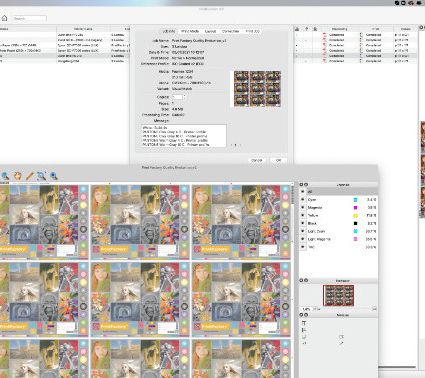Screen dimensions: 425x378
Task: Collapse the Channels panel with its first header button
Action: [x=301, y=184]
